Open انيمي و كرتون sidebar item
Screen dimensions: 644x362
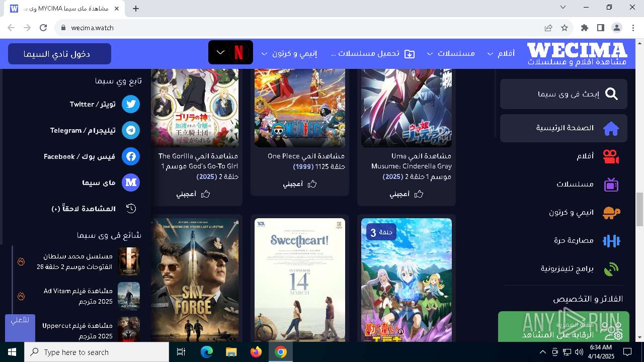563,213
